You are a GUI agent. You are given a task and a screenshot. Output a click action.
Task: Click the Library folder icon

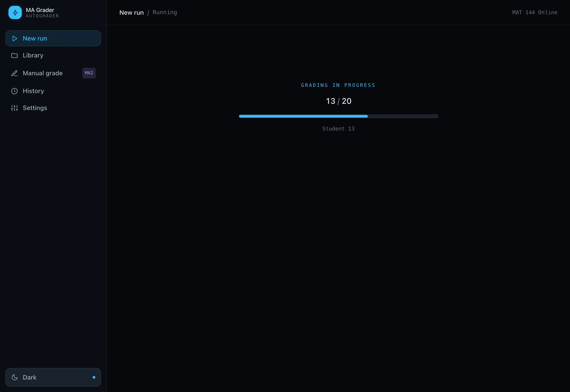(x=14, y=55)
